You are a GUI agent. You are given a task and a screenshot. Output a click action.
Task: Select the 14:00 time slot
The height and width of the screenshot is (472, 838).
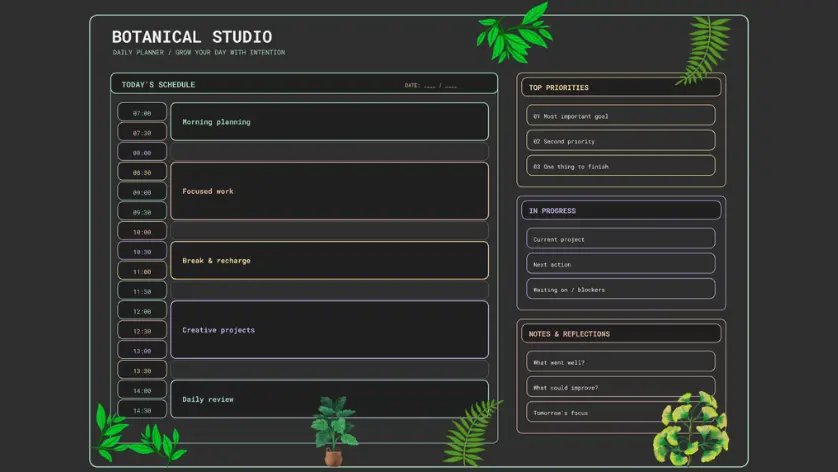pyautogui.click(x=142, y=390)
